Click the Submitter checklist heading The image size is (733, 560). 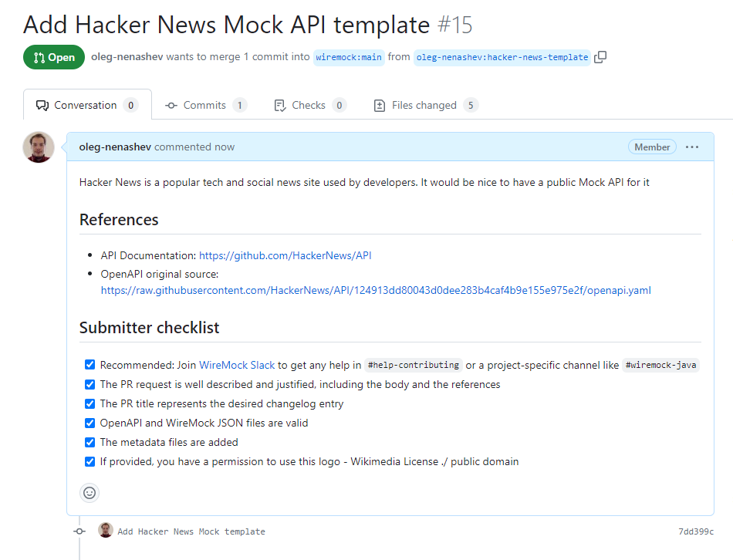tap(149, 328)
